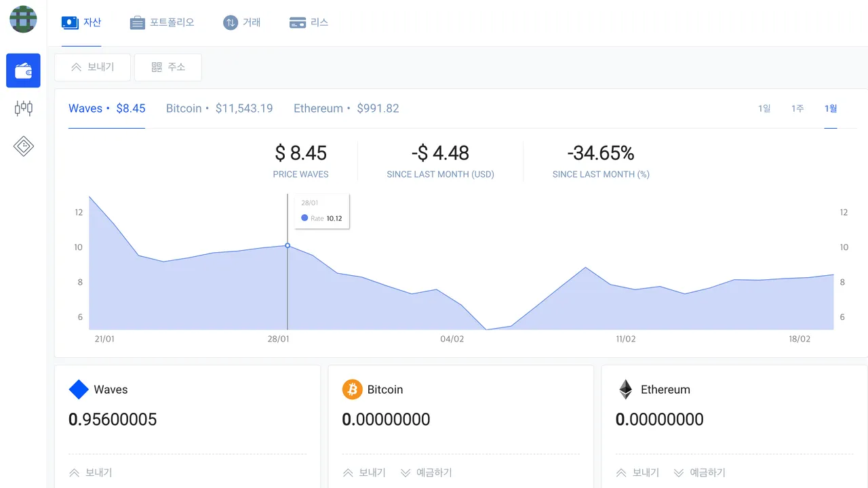The width and height of the screenshot is (868, 488).
Task: Click the $ 8.45 PRICE WAVES value
Action: tap(300, 153)
